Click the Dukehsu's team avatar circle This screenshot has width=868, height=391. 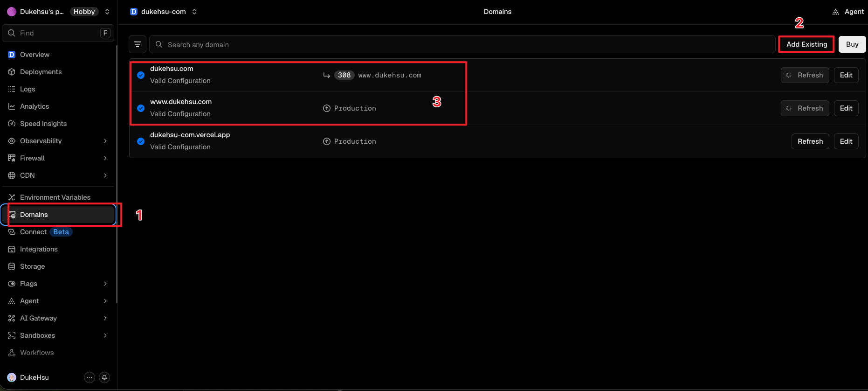click(x=12, y=12)
